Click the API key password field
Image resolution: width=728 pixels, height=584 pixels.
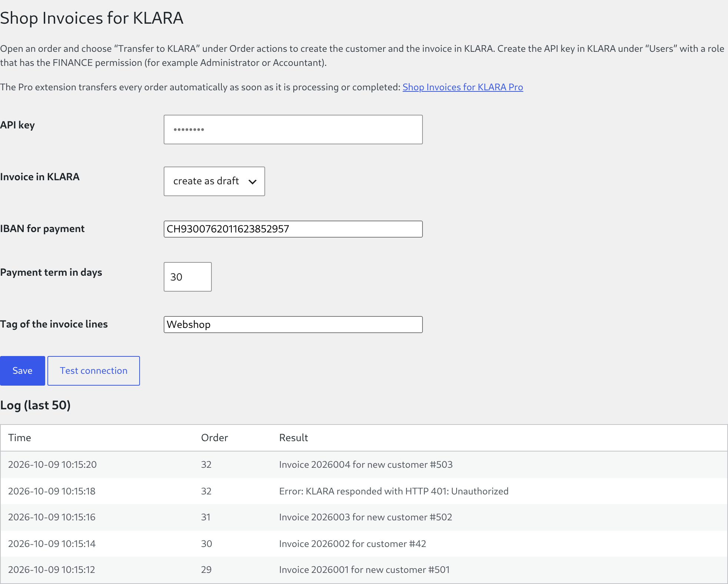[293, 130]
